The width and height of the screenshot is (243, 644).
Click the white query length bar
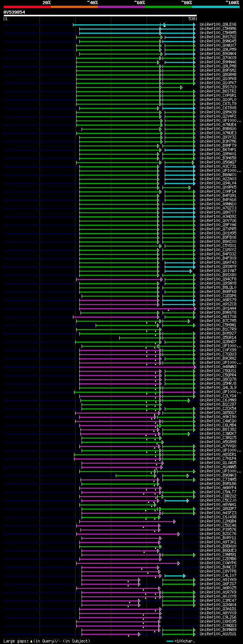coord(100,16)
